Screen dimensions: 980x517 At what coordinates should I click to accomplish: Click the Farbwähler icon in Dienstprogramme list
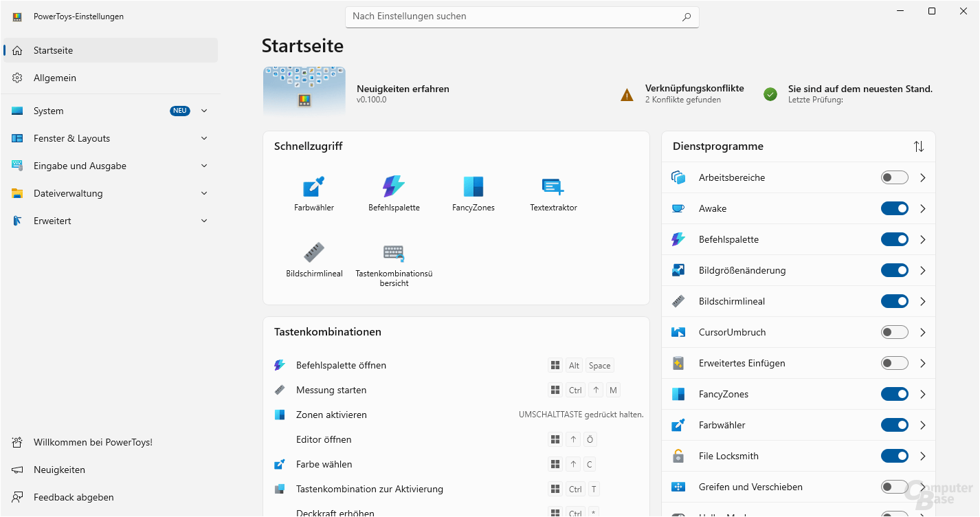tap(678, 425)
